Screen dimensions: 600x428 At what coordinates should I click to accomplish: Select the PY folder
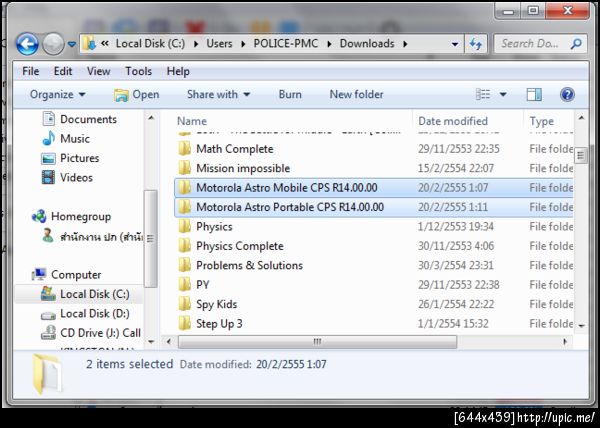[203, 285]
